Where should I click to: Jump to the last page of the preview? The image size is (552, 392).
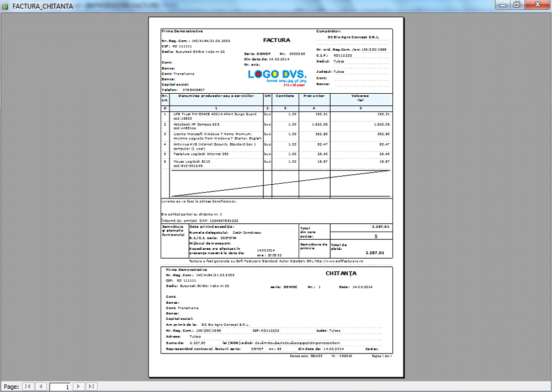pyautogui.click(x=91, y=386)
